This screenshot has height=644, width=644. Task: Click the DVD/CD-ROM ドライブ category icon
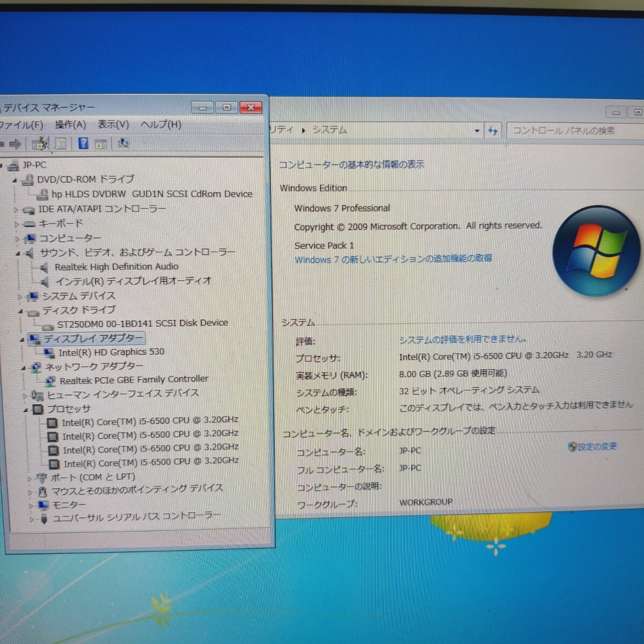click(27, 180)
